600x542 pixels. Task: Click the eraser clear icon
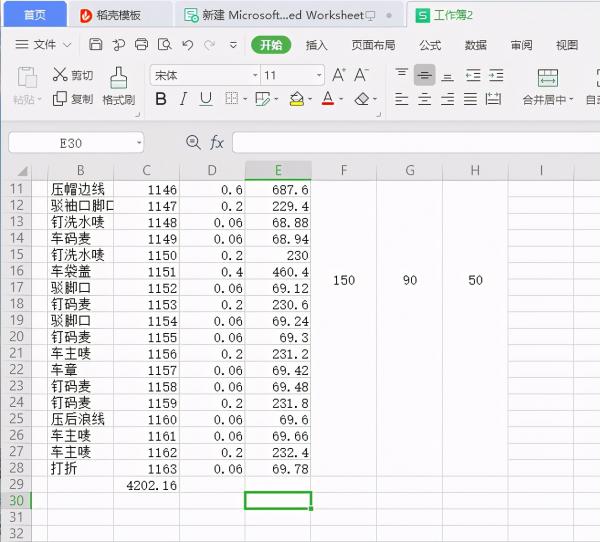[x=362, y=99]
